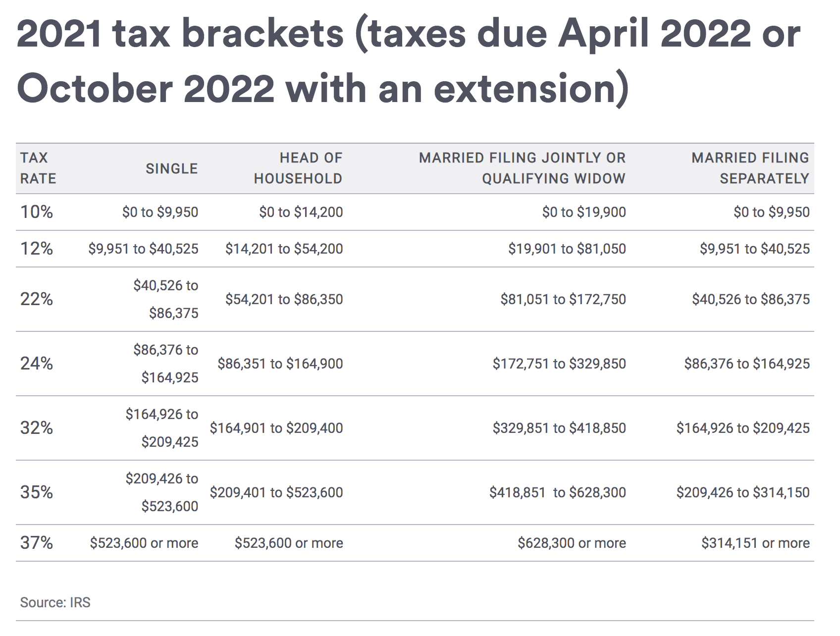Click the 2021 tax brackets heading
The height and width of the screenshot is (636, 840).
[x=408, y=61]
